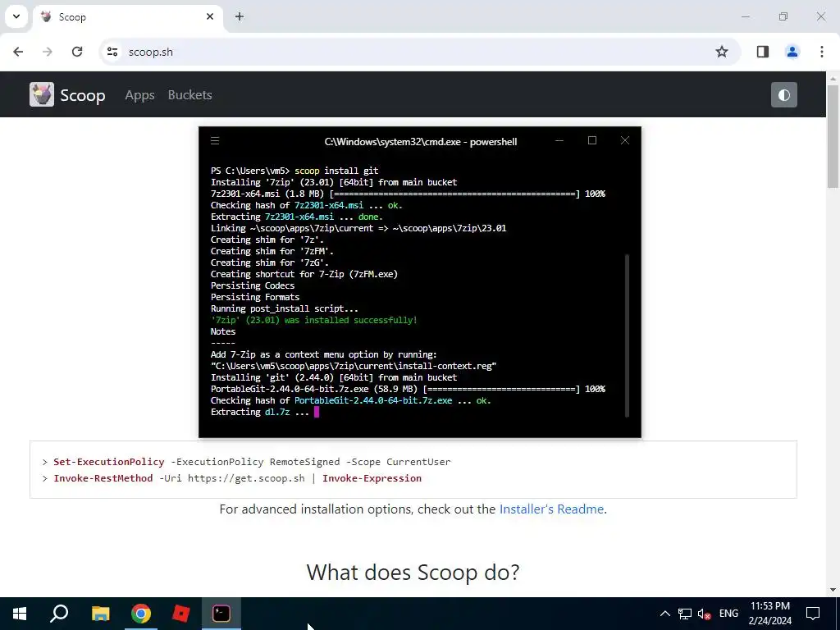The height and width of the screenshot is (630, 840).
Task: Open File Explorer from the taskbar
Action: [x=100, y=614]
